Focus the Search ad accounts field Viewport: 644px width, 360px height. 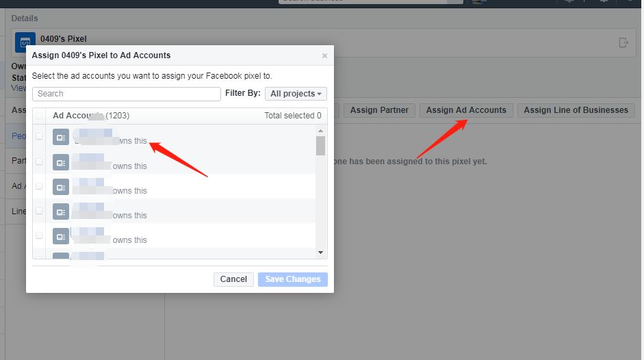(x=127, y=94)
